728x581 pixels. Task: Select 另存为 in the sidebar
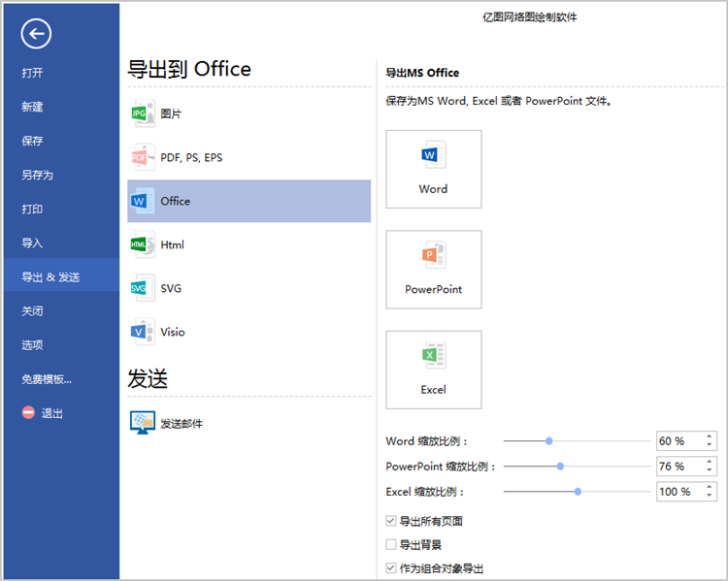click(x=38, y=175)
